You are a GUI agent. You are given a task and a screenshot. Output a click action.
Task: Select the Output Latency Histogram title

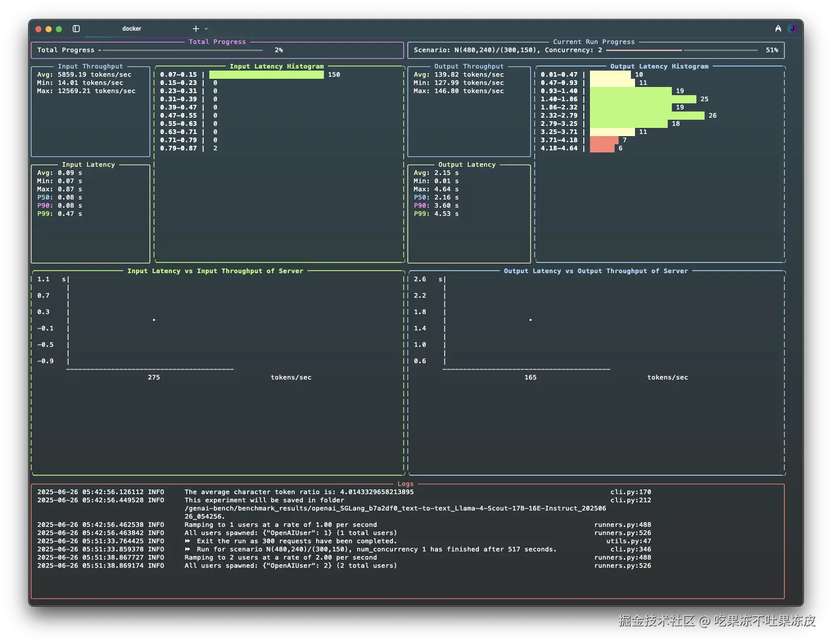660,66
